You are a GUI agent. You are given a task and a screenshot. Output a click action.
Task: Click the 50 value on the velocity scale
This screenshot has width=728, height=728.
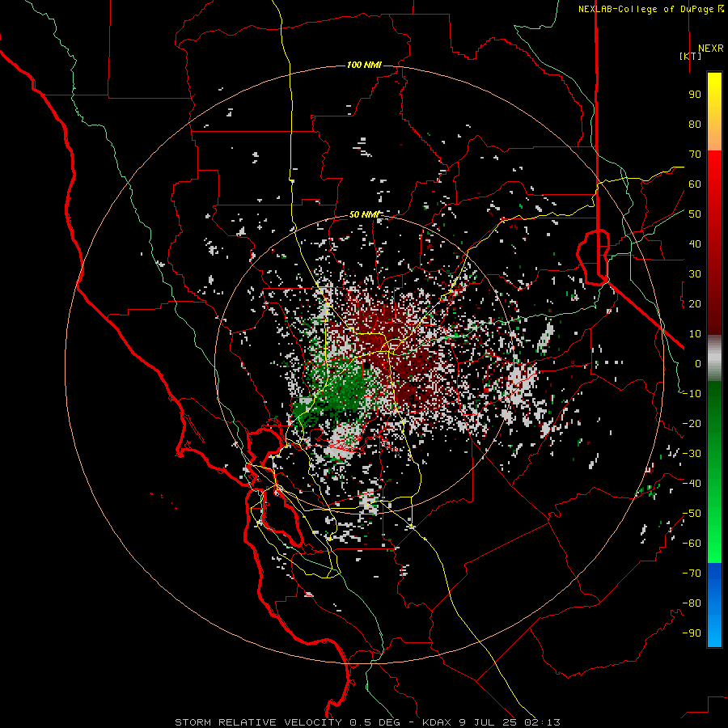tap(695, 214)
